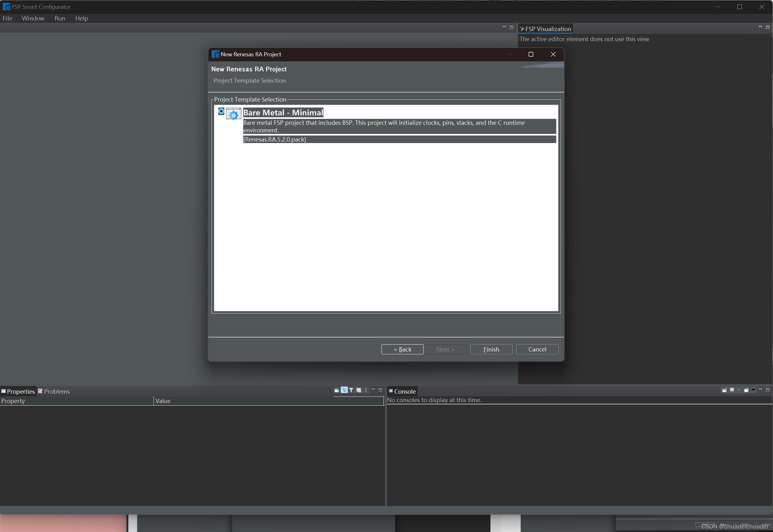Open the Properties view three-dot menu
The image size is (773, 532).
tap(366, 390)
